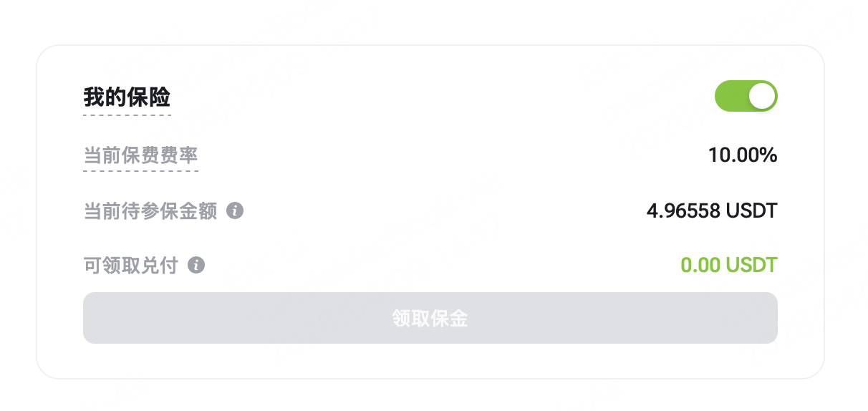Click the 当前保费费率 underlined label

coord(140,155)
